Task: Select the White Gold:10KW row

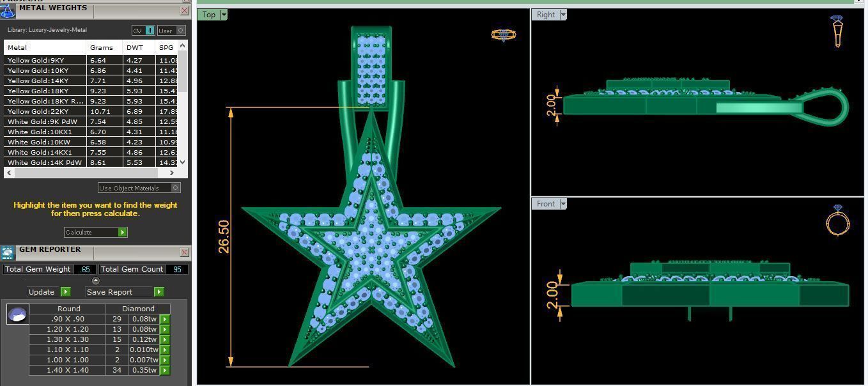Action: click(x=91, y=142)
